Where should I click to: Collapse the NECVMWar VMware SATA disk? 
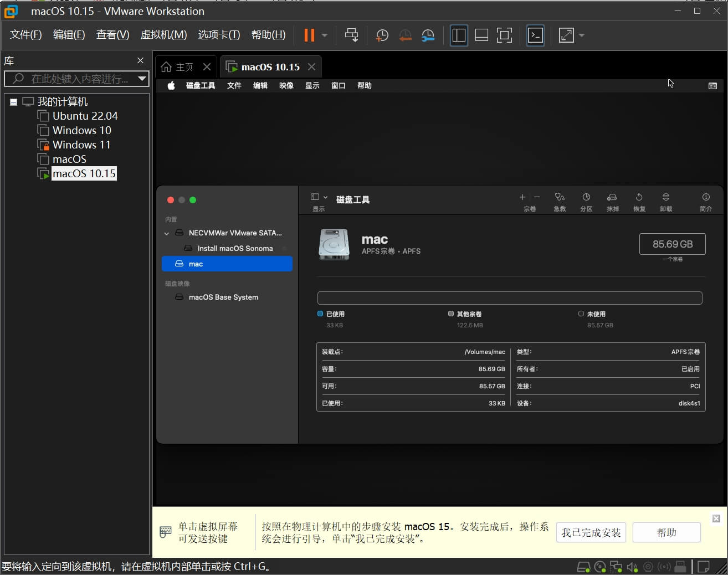point(167,233)
